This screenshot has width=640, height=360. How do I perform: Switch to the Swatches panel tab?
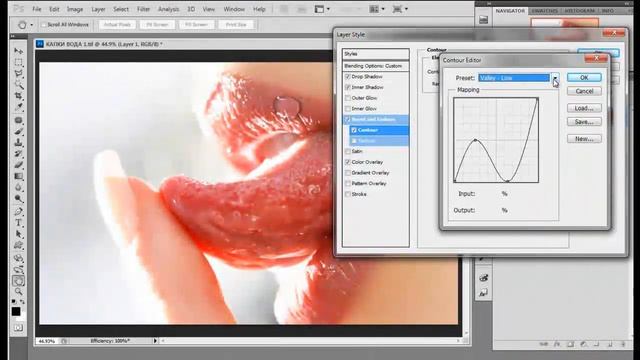pos(544,11)
